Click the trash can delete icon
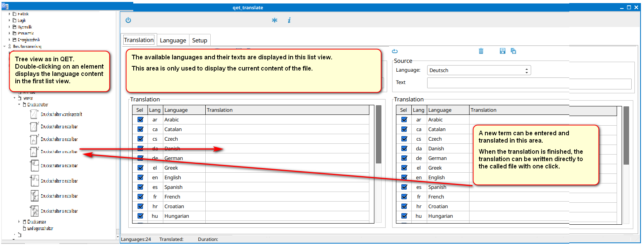The height and width of the screenshot is (249, 644). pyautogui.click(x=481, y=51)
